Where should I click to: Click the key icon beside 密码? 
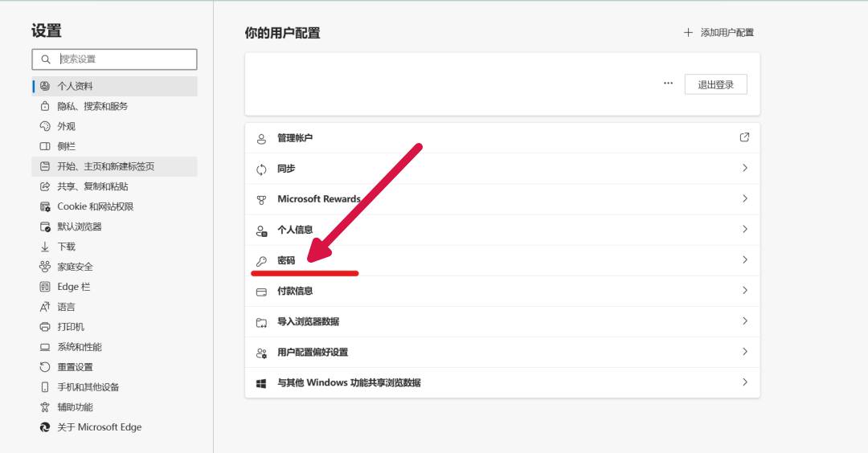pos(261,261)
